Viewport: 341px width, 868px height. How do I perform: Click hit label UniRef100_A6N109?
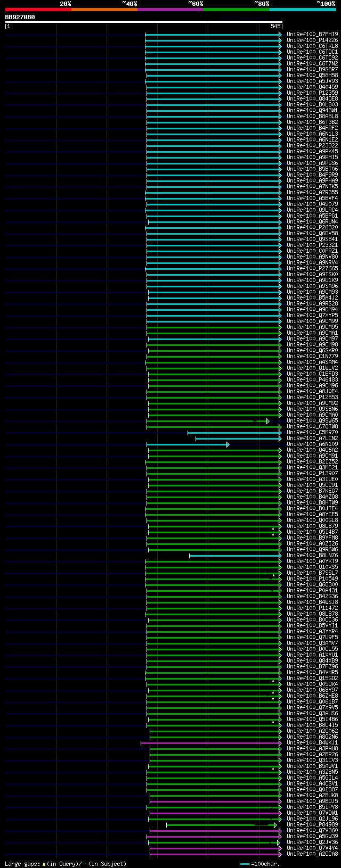click(x=312, y=444)
